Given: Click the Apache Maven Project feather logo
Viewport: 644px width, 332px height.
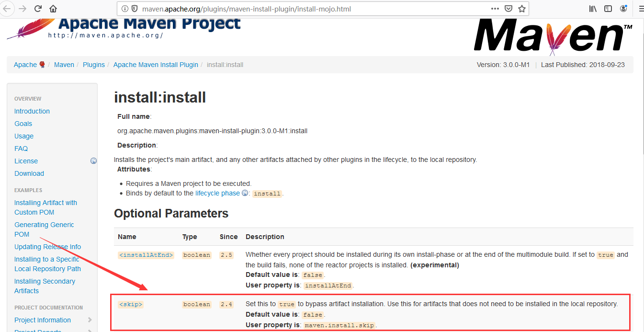Looking at the screenshot, I should [x=124, y=28].
